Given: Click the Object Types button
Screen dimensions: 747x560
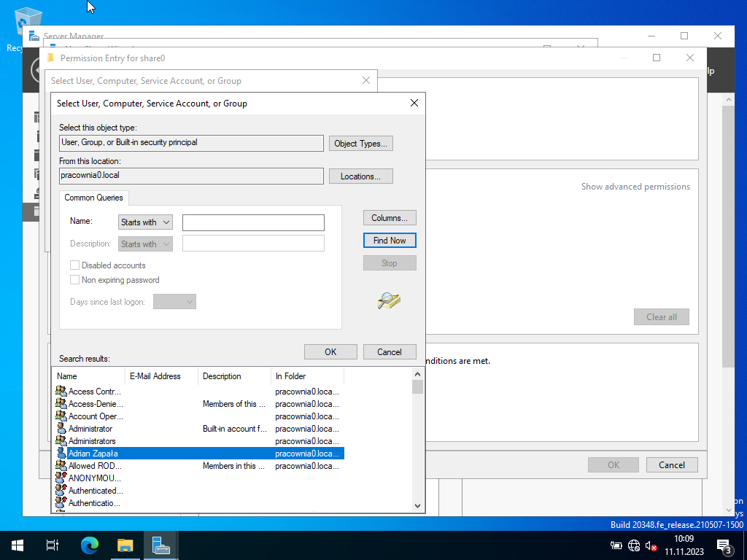Looking at the screenshot, I should 360,144.
